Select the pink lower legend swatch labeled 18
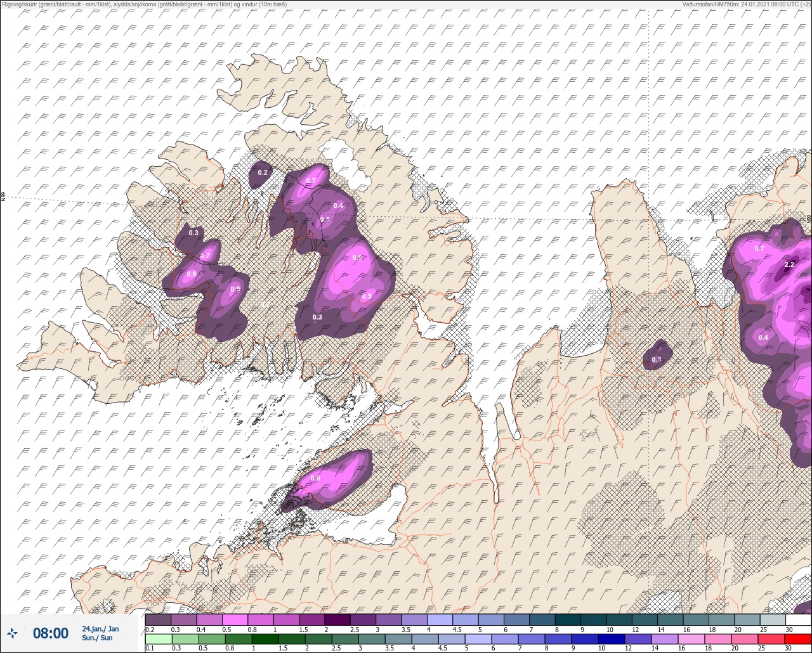812x653 pixels. (718, 639)
